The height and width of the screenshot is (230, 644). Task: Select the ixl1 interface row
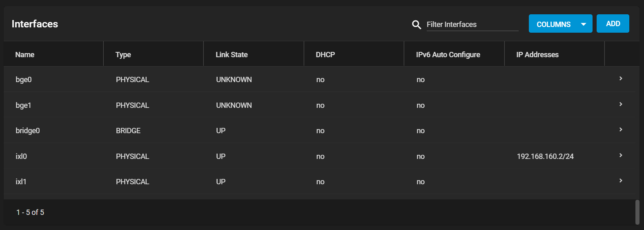(320, 181)
